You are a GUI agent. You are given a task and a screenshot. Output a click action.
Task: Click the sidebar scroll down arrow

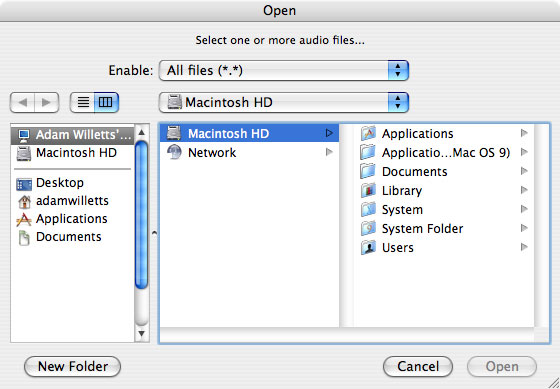(141, 334)
